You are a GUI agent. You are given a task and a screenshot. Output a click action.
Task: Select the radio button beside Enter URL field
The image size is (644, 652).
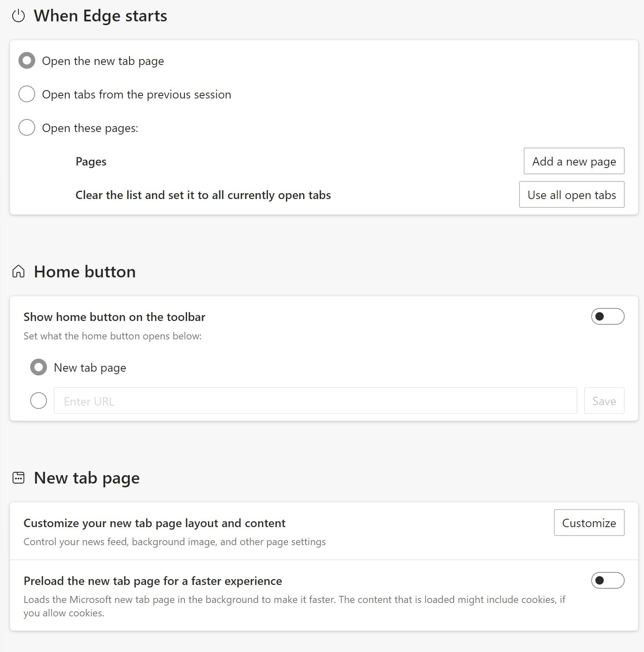pos(39,401)
